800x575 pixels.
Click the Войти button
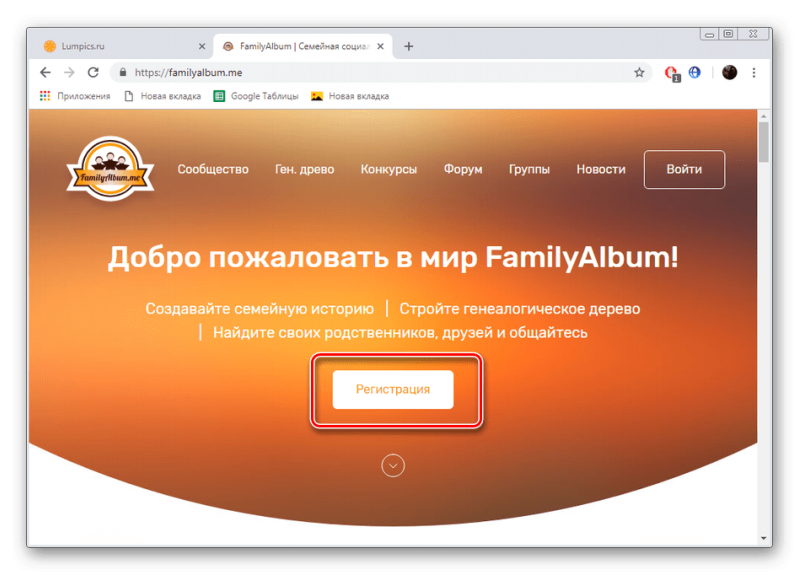(x=684, y=169)
